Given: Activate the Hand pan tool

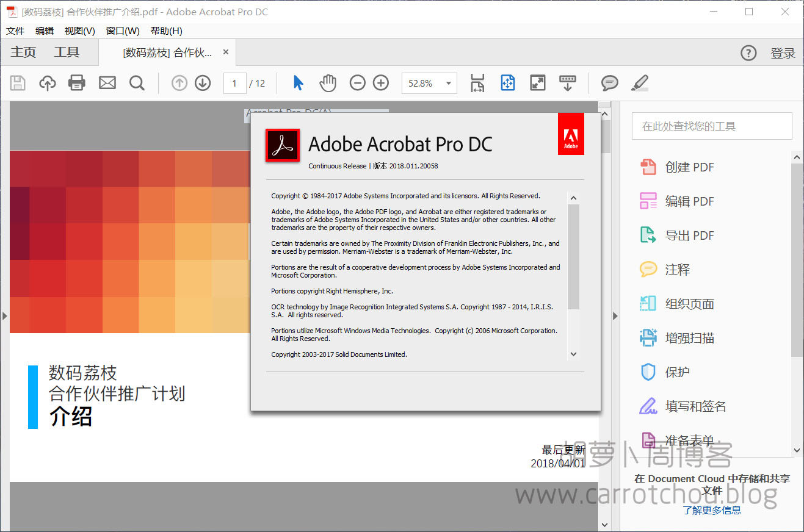Looking at the screenshot, I should point(328,83).
